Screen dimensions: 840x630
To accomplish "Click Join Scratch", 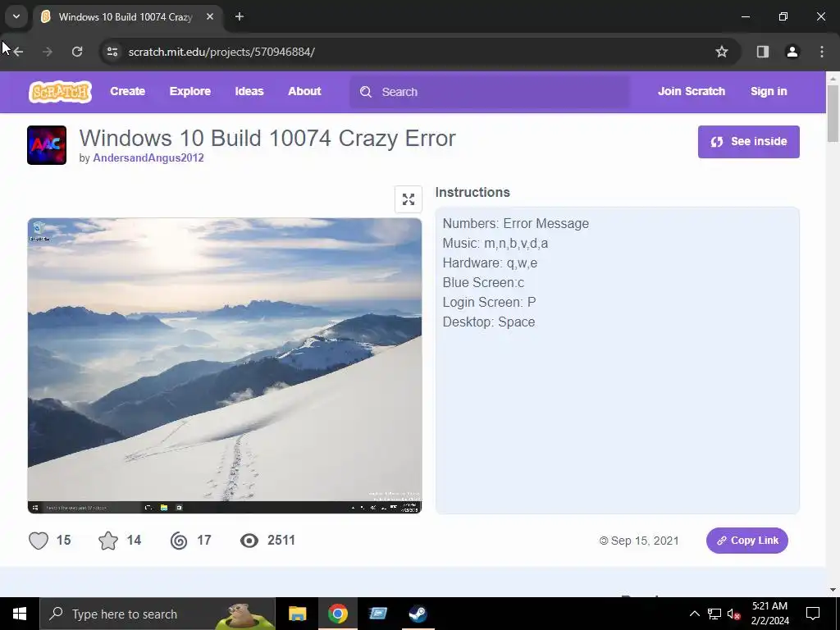I will coord(691,91).
